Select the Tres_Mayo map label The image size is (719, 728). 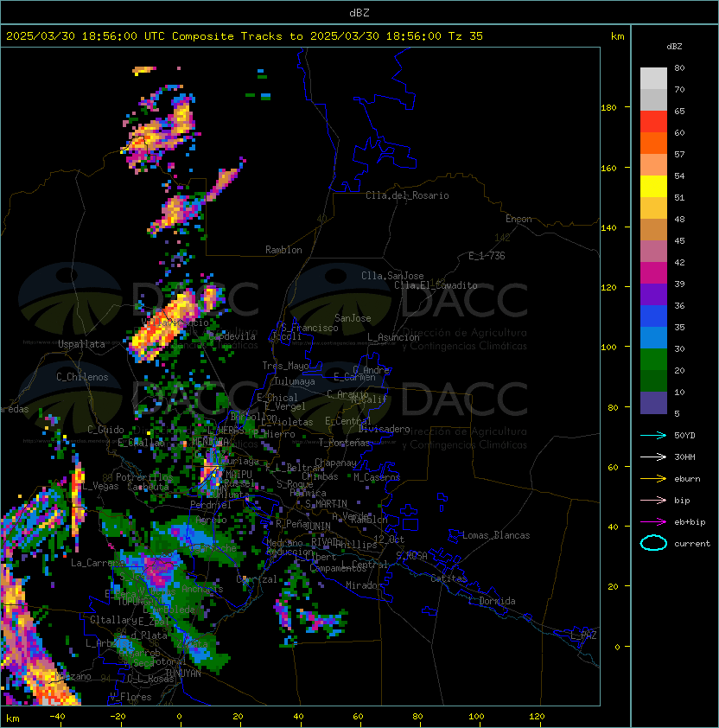285,366
